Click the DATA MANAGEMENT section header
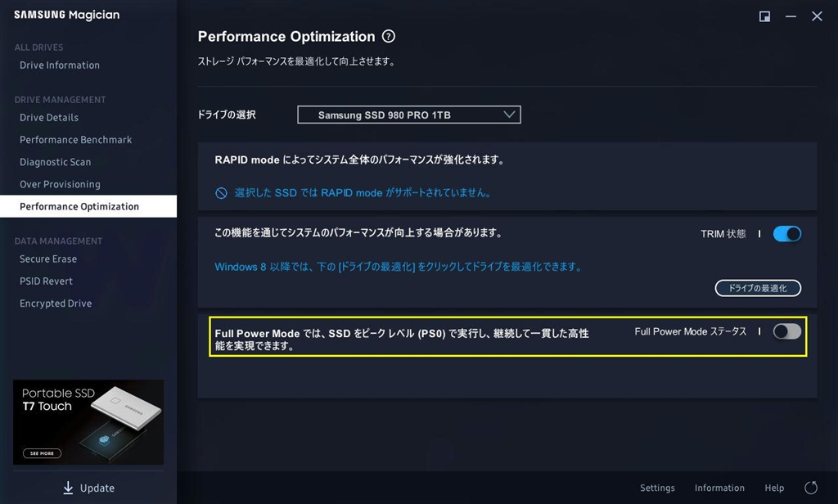 pos(58,241)
